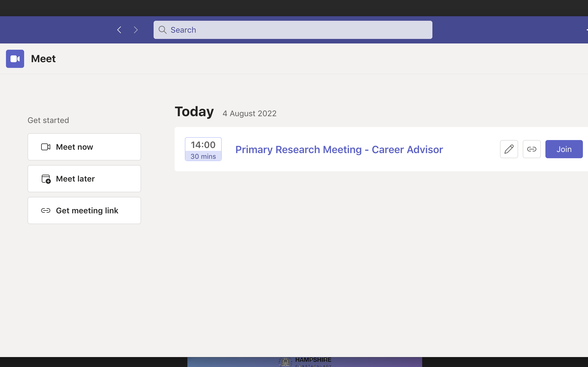588x367 pixels.
Task: Click the back navigation arrow
Action: (119, 30)
